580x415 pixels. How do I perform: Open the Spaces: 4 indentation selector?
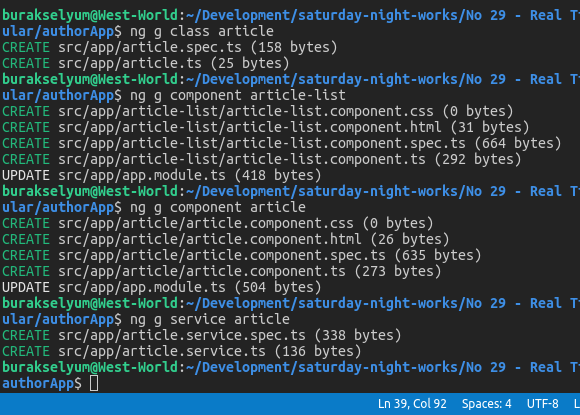pos(486,404)
